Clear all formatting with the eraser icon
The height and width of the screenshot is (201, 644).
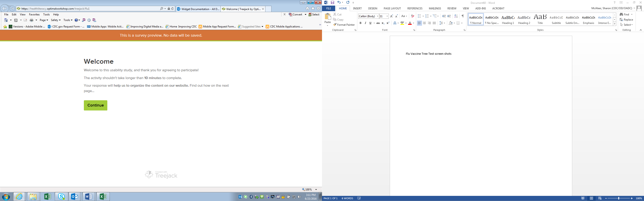[x=413, y=16]
